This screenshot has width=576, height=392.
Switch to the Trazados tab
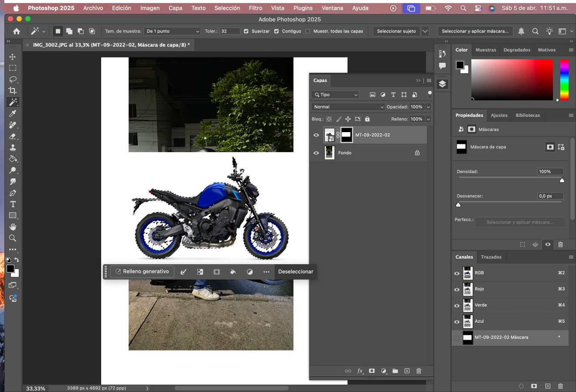491,257
